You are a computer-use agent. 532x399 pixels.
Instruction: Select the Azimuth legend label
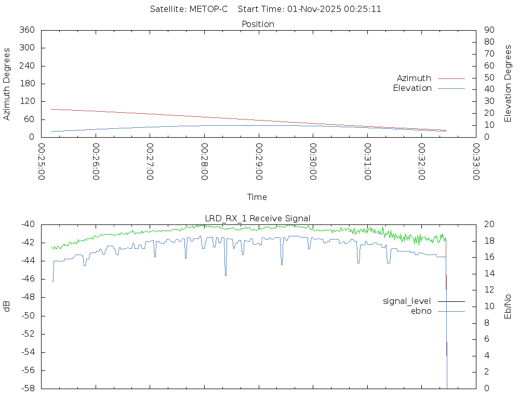[x=414, y=78]
